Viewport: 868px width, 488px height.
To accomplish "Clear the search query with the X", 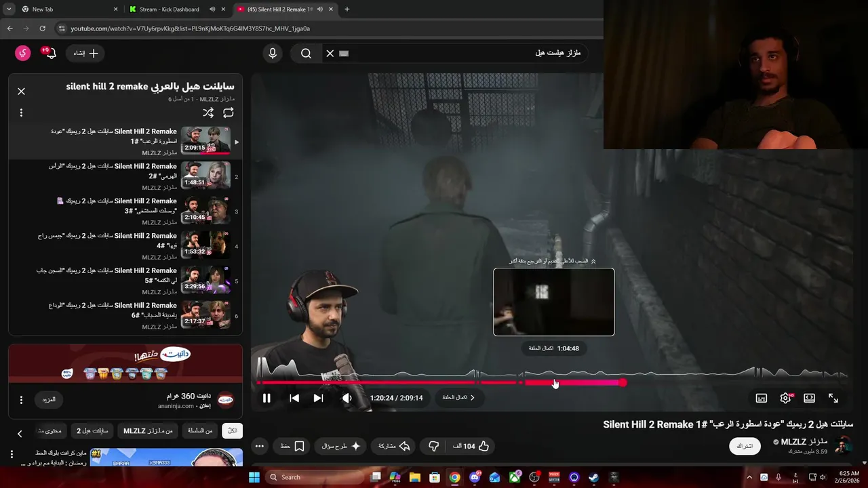I will pyautogui.click(x=330, y=53).
